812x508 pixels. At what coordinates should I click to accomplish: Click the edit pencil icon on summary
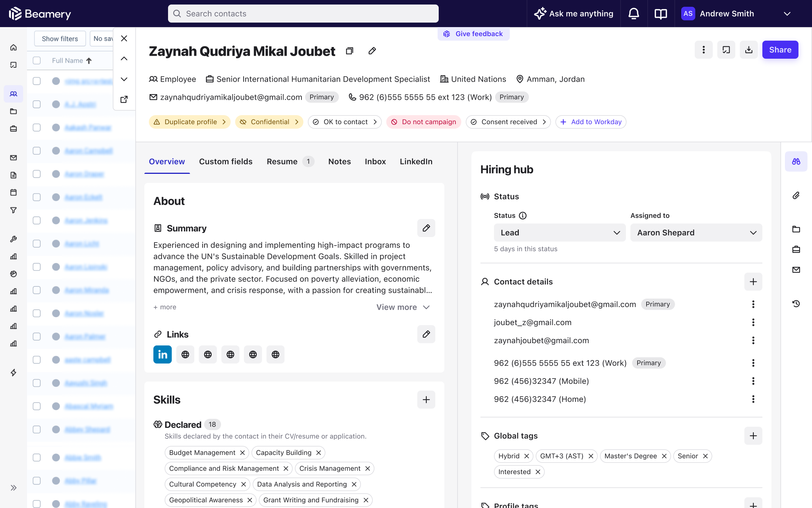pos(426,228)
